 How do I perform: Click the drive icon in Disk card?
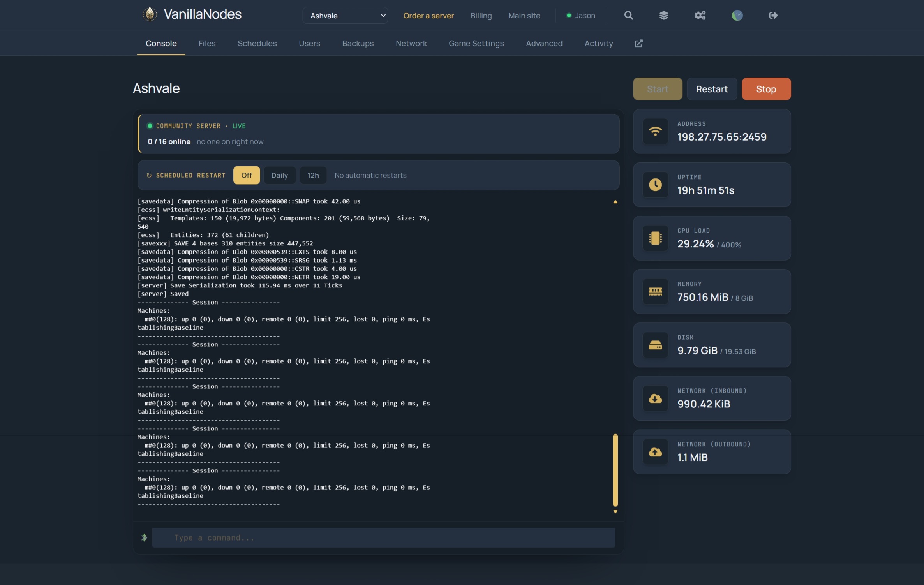point(655,345)
